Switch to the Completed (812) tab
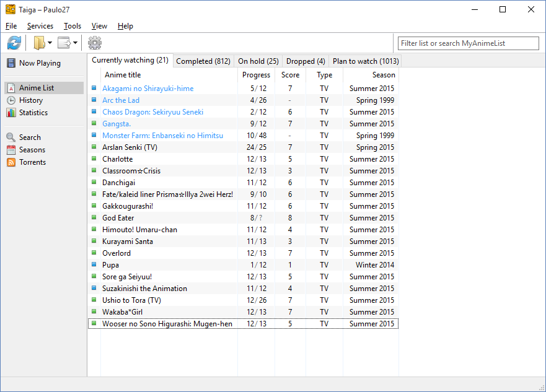The height and width of the screenshot is (392, 546). tap(203, 61)
